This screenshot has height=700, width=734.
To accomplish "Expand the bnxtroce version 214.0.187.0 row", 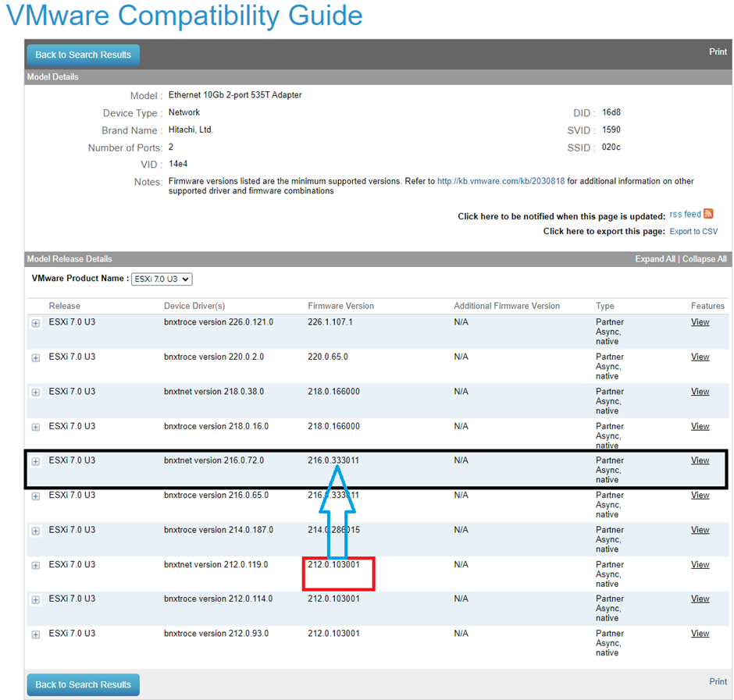I will tap(36, 531).
